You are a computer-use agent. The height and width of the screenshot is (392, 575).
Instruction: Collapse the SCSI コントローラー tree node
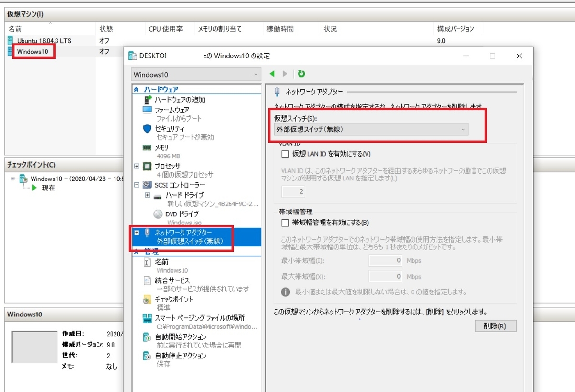(137, 185)
